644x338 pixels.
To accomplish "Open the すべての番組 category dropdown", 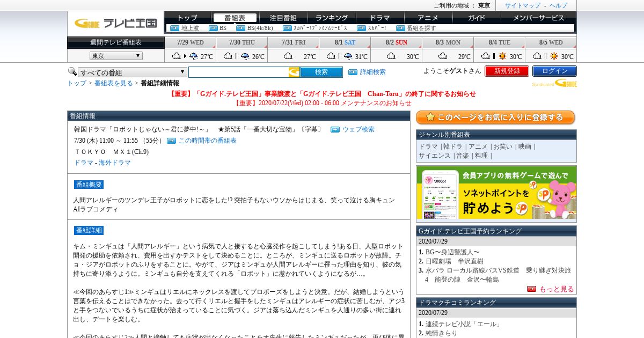I will click(x=133, y=72).
